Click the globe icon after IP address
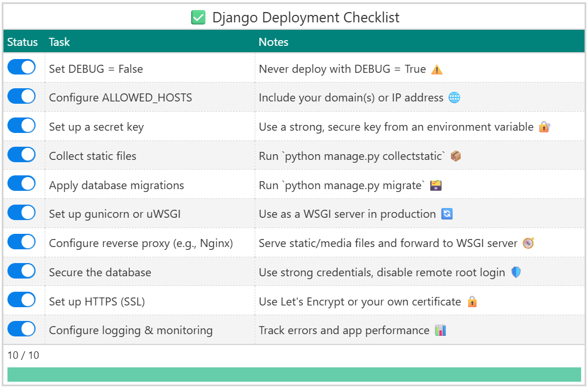Screen dimensions: 588x388 pos(454,98)
